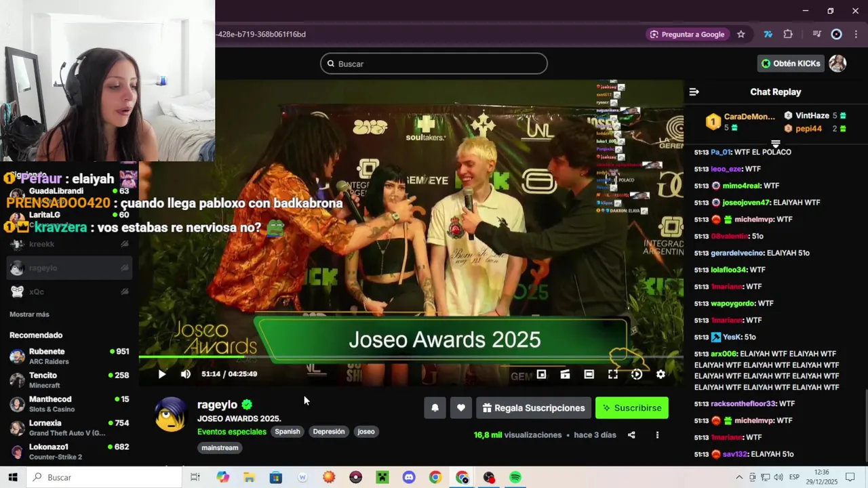The width and height of the screenshot is (868, 488).
Task: Open Lokonazo1 Counter-Strike 2 channel
Action: (70, 451)
